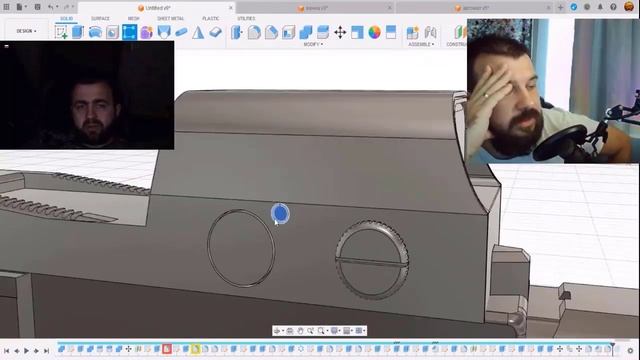
Task: Switch to the MESH ribbon tab
Action: (x=133, y=19)
